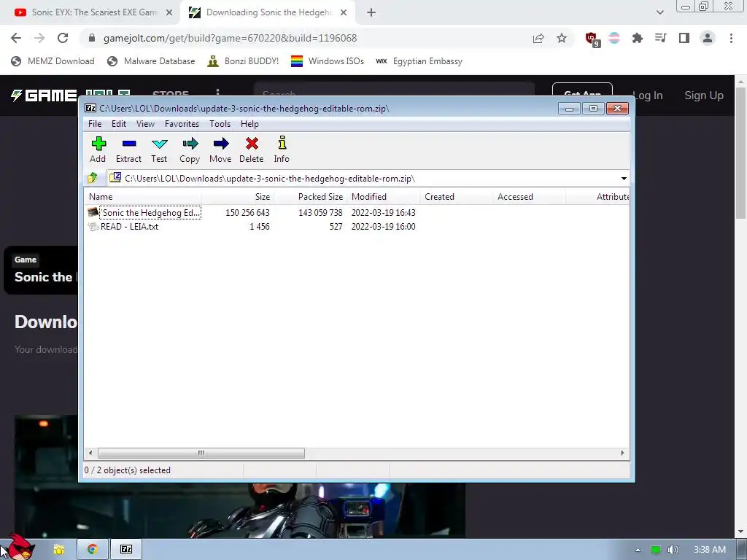The height and width of the screenshot is (560, 747).
Task: Toggle the Chrome side panel
Action: coord(684,38)
